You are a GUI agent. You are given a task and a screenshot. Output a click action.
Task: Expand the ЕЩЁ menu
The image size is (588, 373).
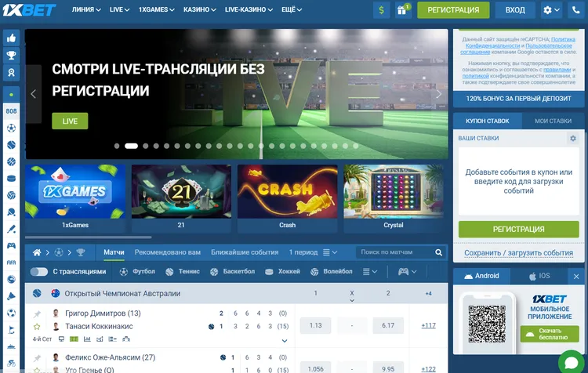click(x=292, y=9)
